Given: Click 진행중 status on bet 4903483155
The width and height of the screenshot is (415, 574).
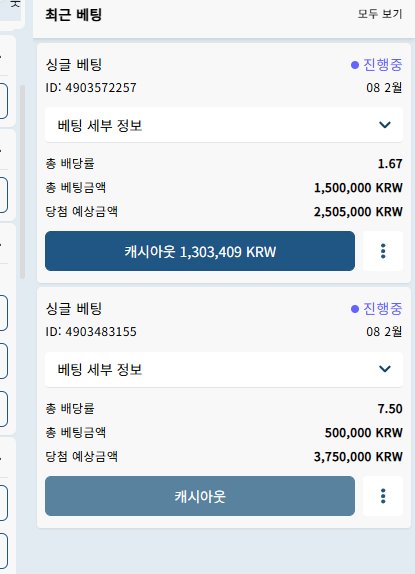Looking at the screenshot, I should (x=382, y=309).
